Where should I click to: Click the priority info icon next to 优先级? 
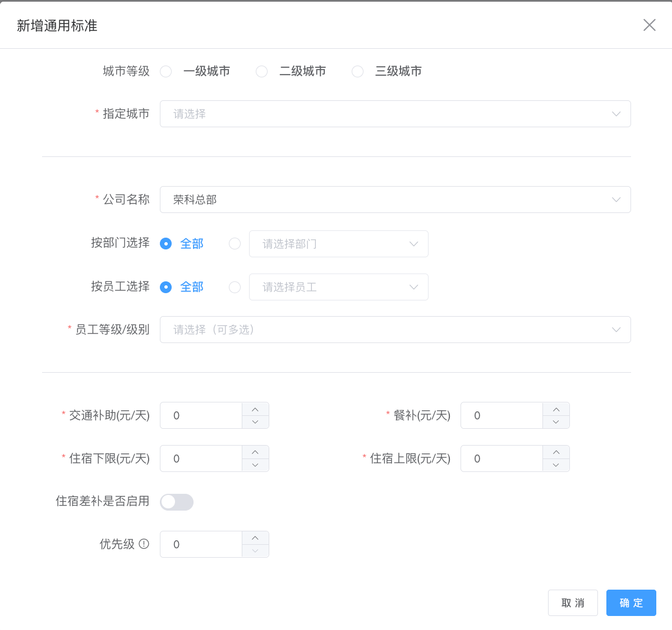(144, 544)
